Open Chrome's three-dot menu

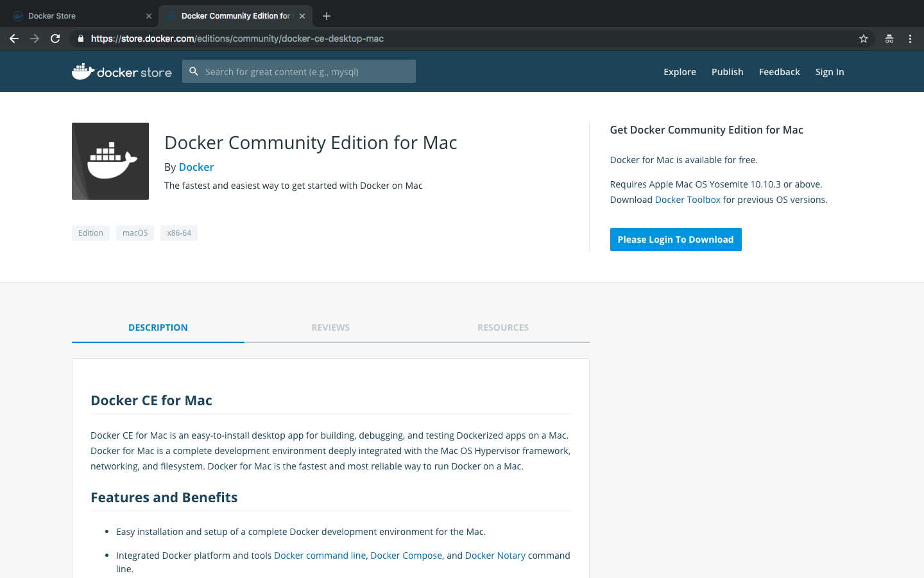coord(910,39)
